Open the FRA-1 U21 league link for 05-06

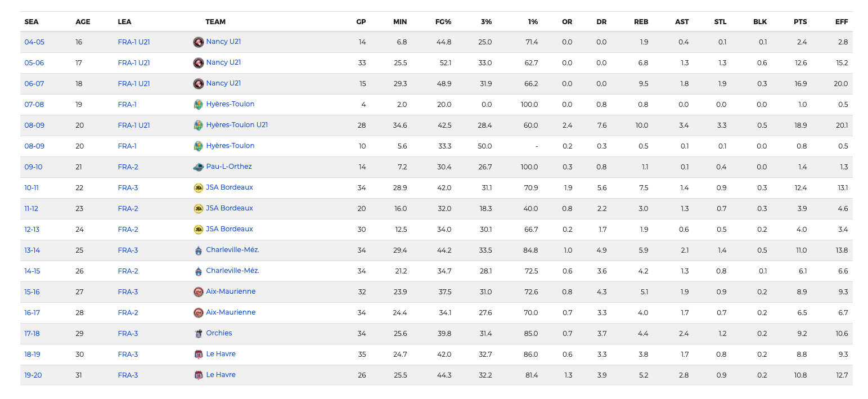pos(134,63)
